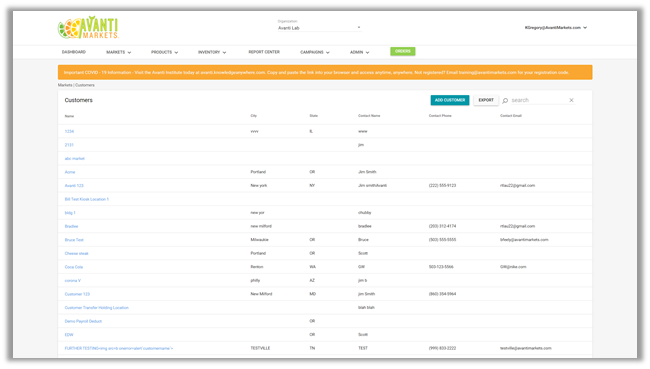
Task: Open the Inventory menu
Action: pyautogui.click(x=212, y=52)
